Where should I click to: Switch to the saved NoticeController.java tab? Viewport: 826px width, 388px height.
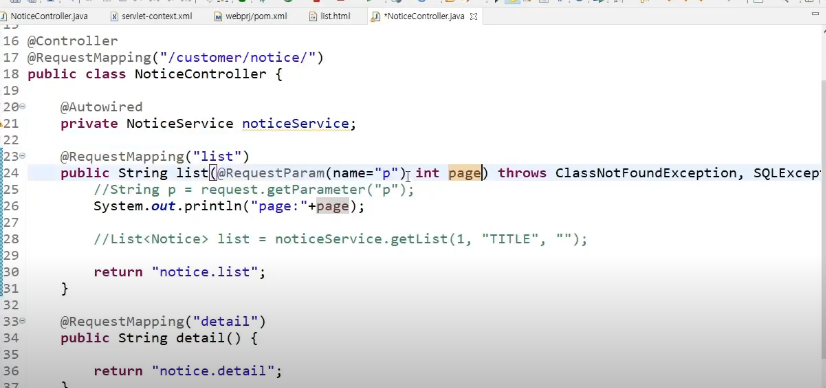(x=48, y=16)
